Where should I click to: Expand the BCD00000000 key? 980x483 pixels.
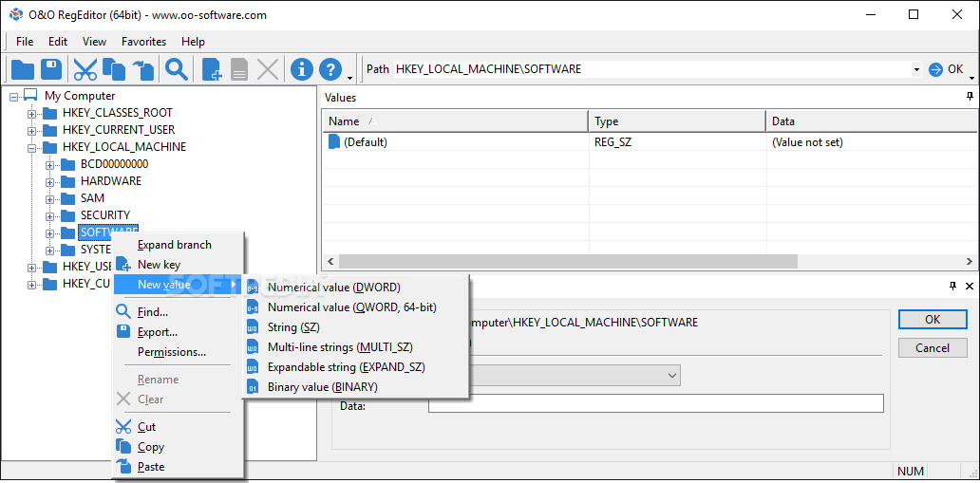tap(50, 165)
